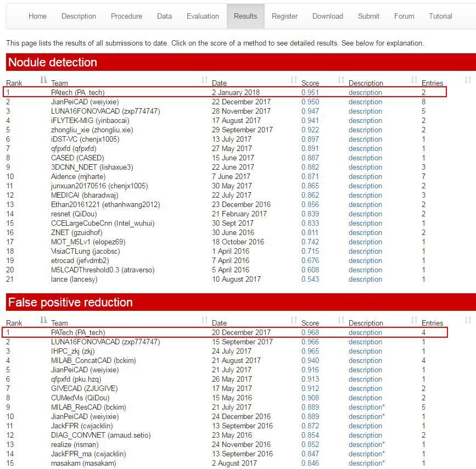
Task: Open the Tutorial tab
Action: [440, 16]
